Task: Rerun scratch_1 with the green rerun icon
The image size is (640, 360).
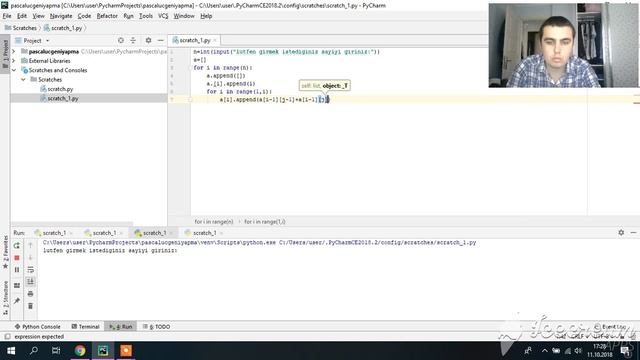Action: tap(17, 246)
